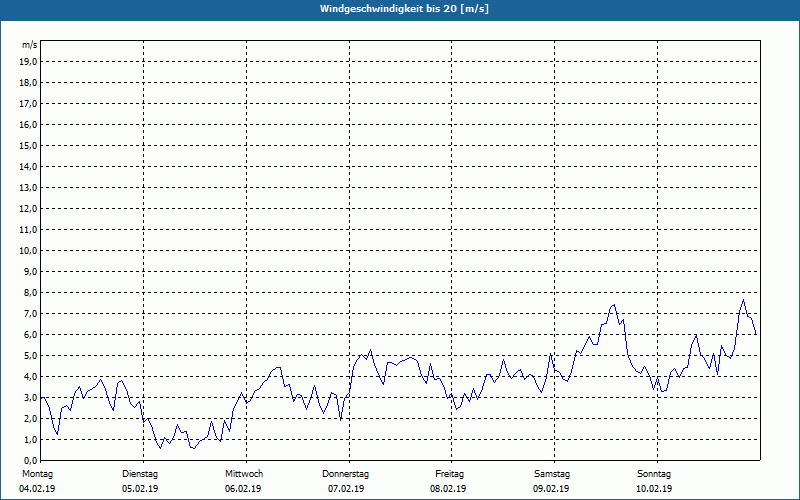Screen dimensions: 800x500
Task: Select the 19,0 axis label
Action: point(28,62)
